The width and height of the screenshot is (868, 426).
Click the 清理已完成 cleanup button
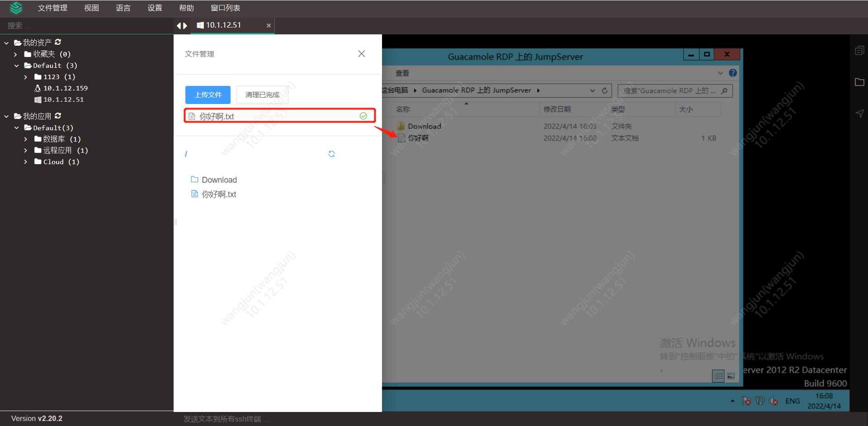pos(262,95)
